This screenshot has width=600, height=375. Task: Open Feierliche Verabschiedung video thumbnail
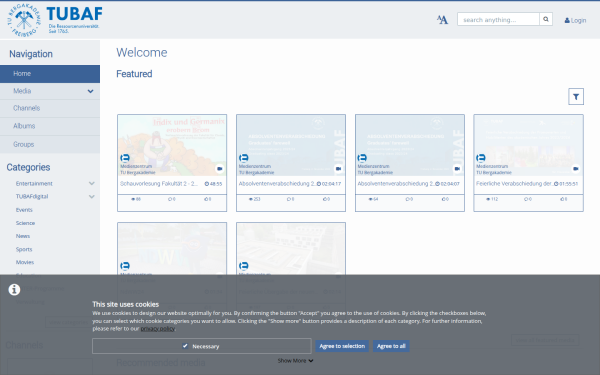point(528,145)
